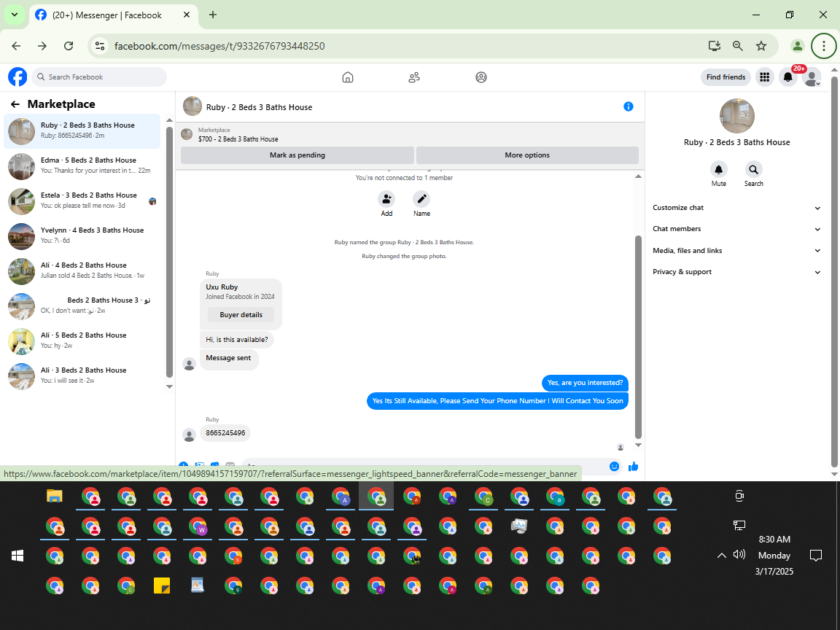Open a new browser tab
This screenshot has width=840, height=630.
(213, 15)
